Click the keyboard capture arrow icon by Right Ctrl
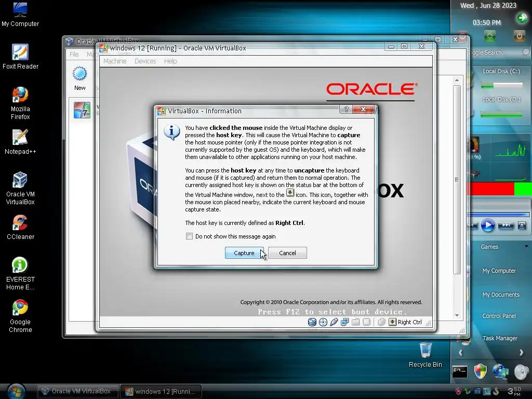Screen dimensions: 532x399 tap(392, 322)
